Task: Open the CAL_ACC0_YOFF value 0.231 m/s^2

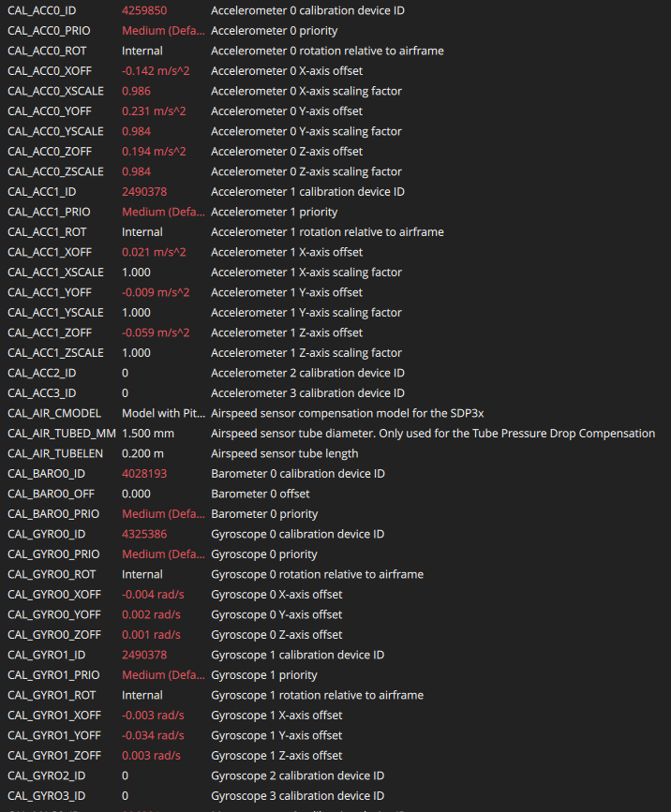Action: coord(154,111)
